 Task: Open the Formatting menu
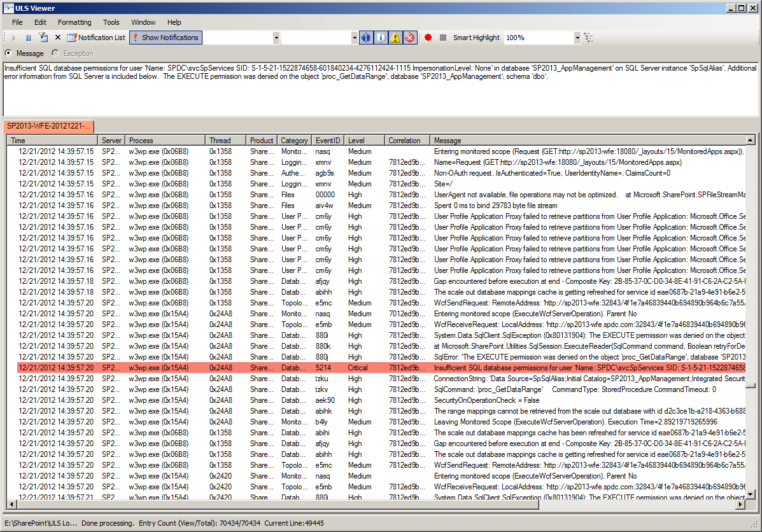[74, 22]
